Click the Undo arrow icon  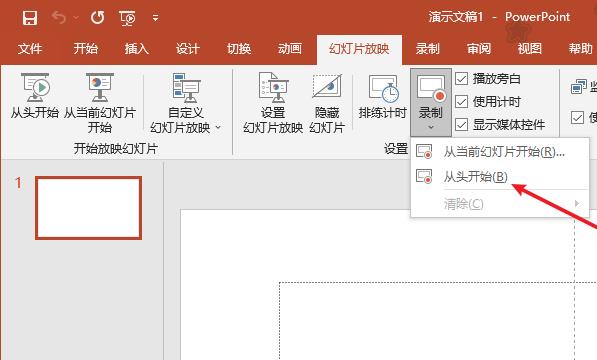[x=59, y=18]
